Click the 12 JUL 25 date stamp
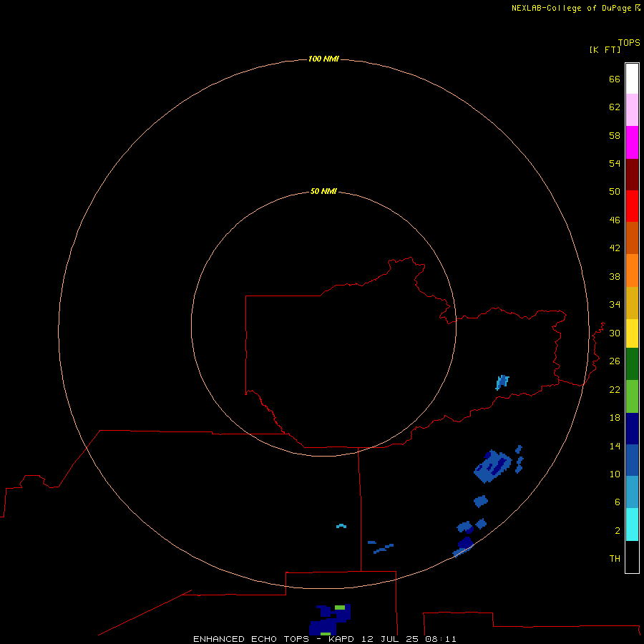Image resolution: width=644 pixels, height=644 pixels. click(390, 639)
